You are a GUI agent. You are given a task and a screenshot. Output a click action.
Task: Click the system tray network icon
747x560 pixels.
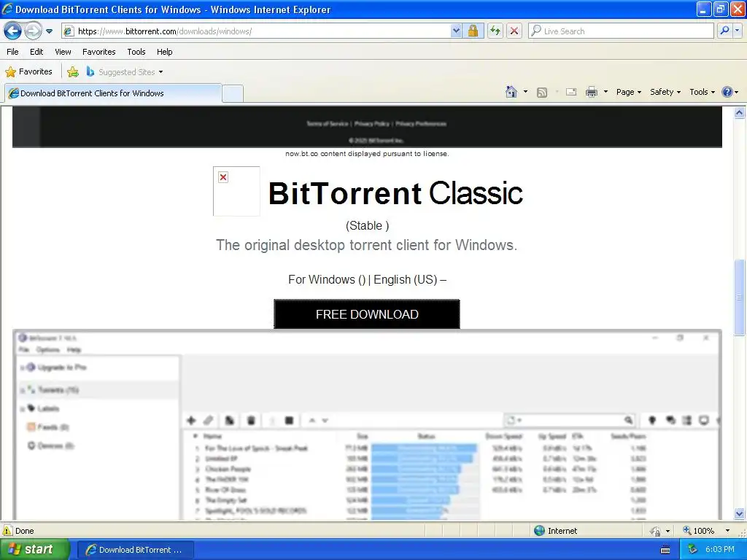click(x=693, y=550)
